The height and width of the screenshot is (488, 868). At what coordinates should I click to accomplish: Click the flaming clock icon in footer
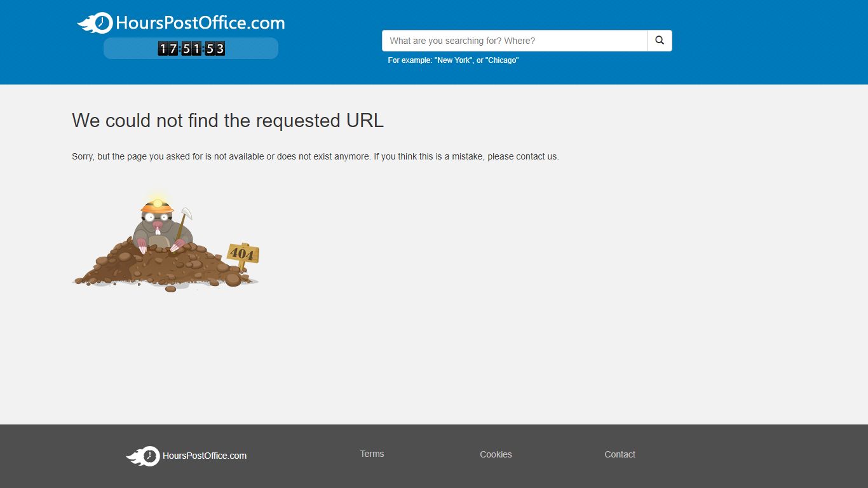(143, 456)
